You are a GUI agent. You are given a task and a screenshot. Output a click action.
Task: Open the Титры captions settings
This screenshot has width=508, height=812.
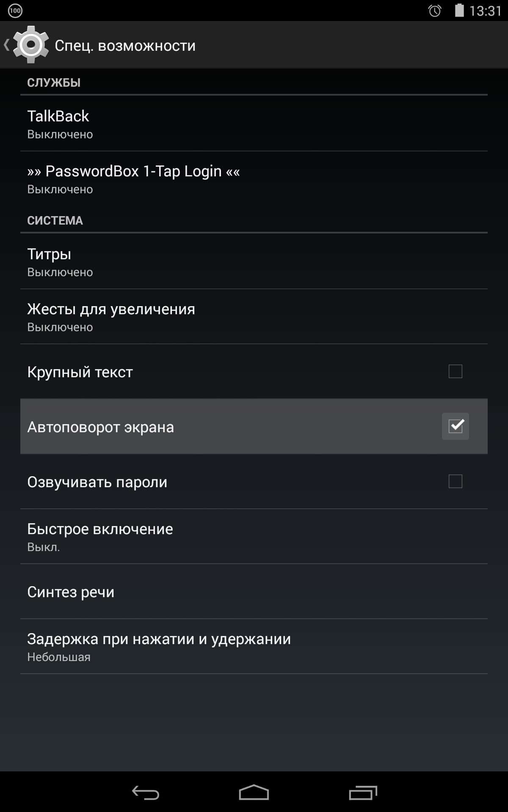(254, 261)
